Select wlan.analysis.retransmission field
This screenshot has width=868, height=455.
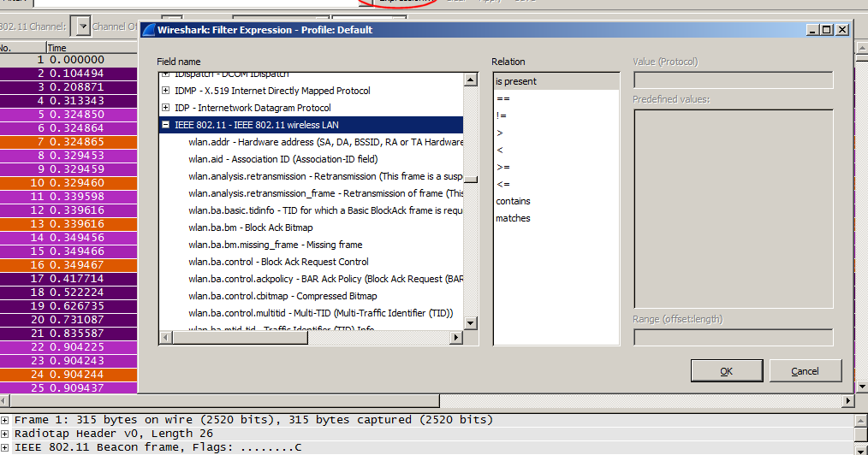[325, 176]
